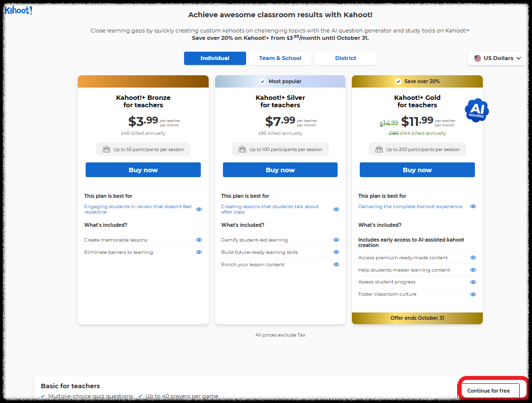Click the Offer ends October 31 banner
532x403 pixels.
[417, 318]
